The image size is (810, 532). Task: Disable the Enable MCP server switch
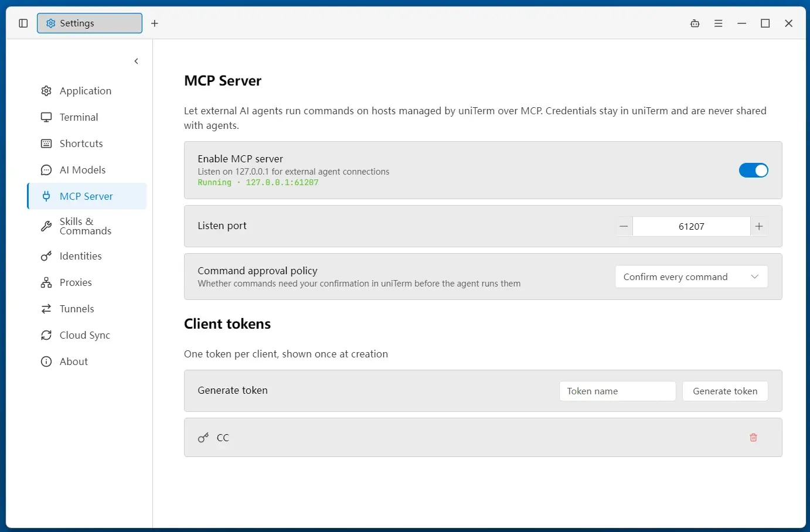tap(753, 170)
